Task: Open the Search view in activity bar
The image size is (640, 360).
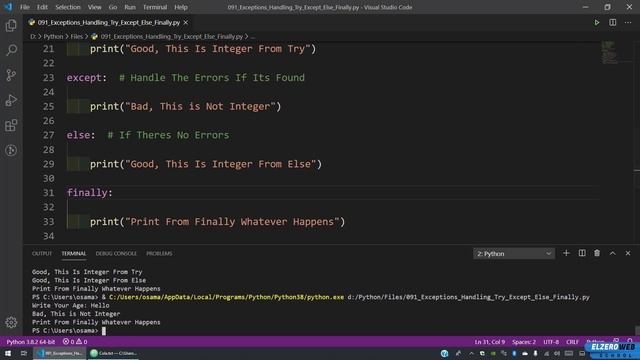Action: point(11,50)
